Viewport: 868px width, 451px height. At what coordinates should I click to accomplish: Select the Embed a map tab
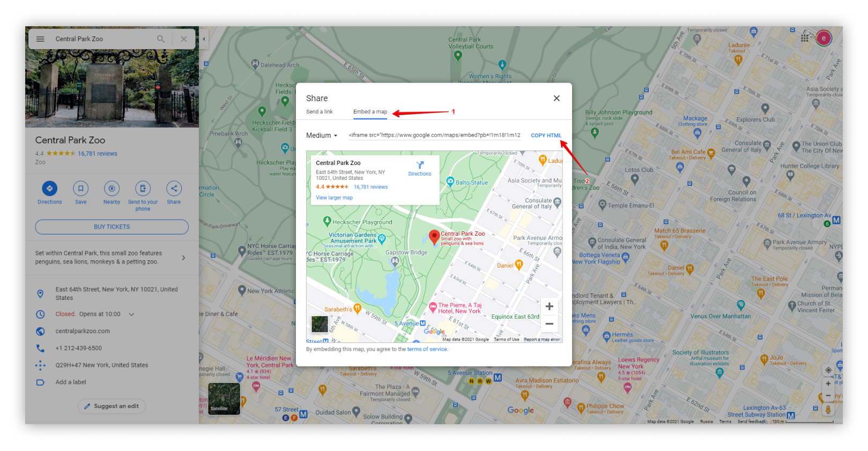pos(370,112)
